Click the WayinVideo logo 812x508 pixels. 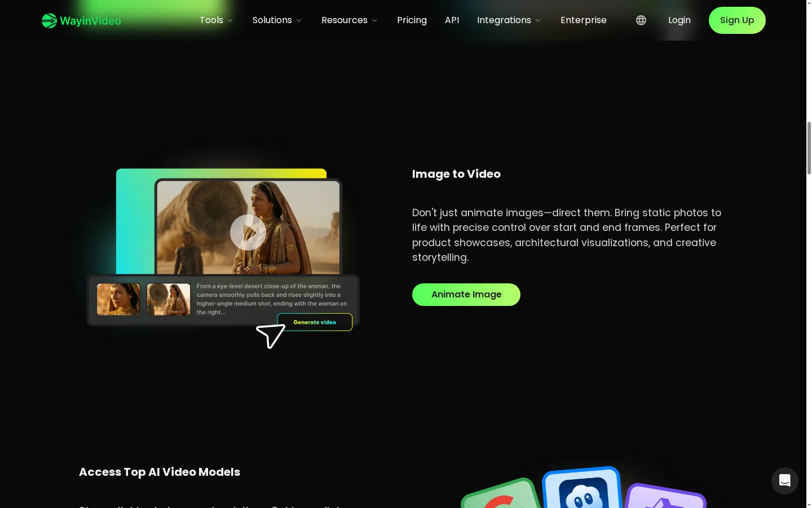pos(81,21)
